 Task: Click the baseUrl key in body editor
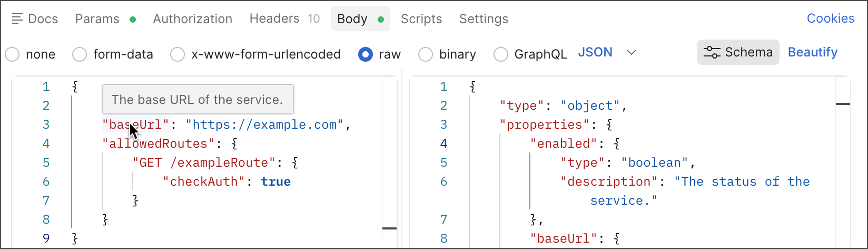point(135,125)
